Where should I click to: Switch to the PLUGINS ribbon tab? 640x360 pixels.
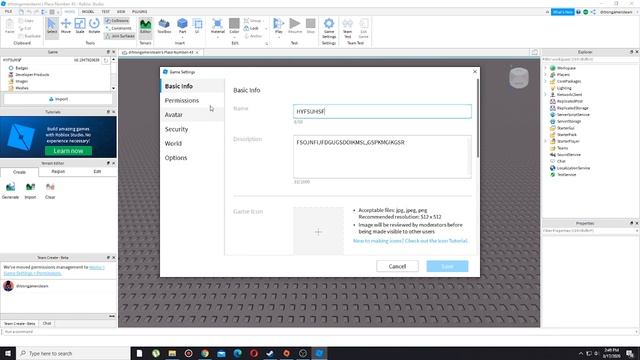(x=140, y=11)
